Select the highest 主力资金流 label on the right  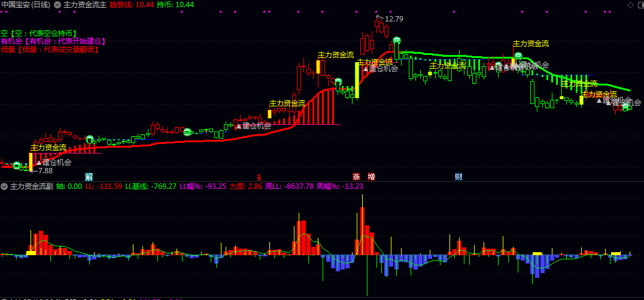(531, 44)
